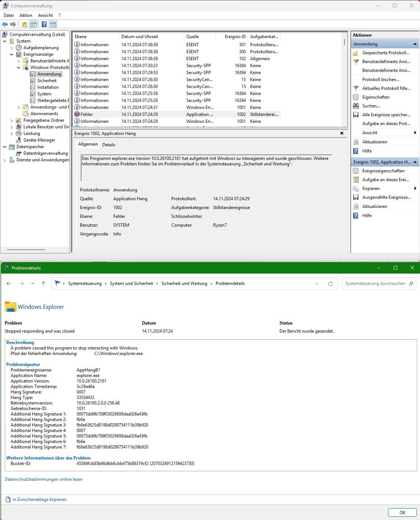Select Datenträgerverwaltung in tree
The width and height of the screenshot is (420, 520).
point(45,153)
